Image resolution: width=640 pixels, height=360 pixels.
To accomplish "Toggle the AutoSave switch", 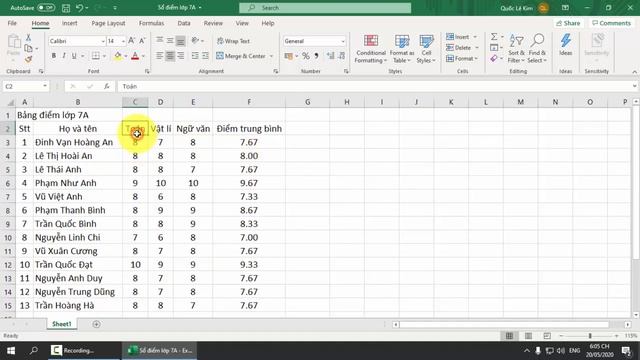I will (x=45, y=8).
